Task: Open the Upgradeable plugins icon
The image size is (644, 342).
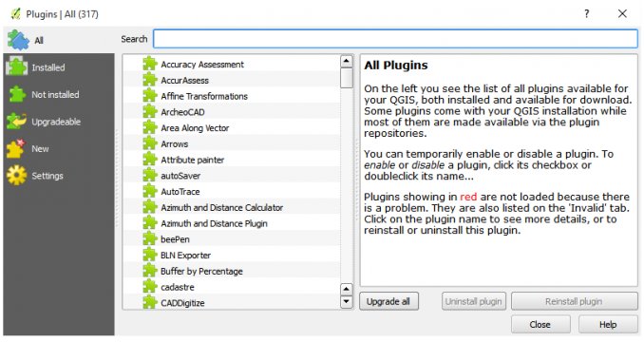Action: coord(16,121)
